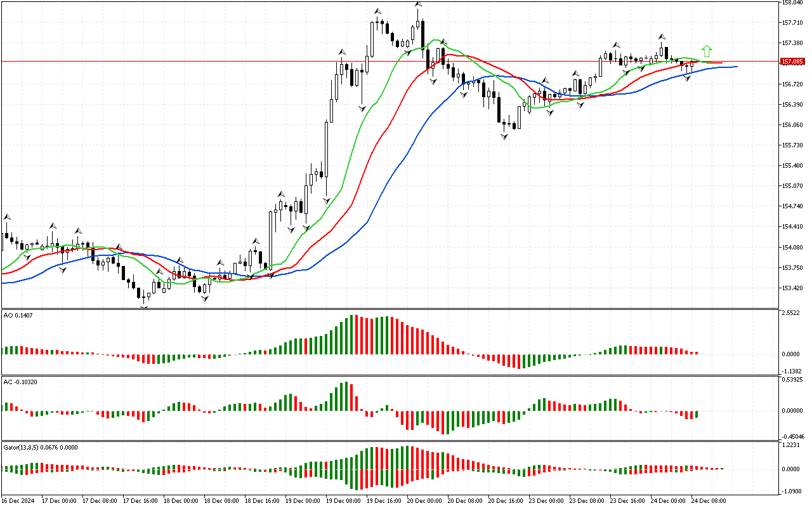Image resolution: width=812 pixels, height=508 pixels.
Task: Click the 155.070 price level label
Action: coord(794,185)
